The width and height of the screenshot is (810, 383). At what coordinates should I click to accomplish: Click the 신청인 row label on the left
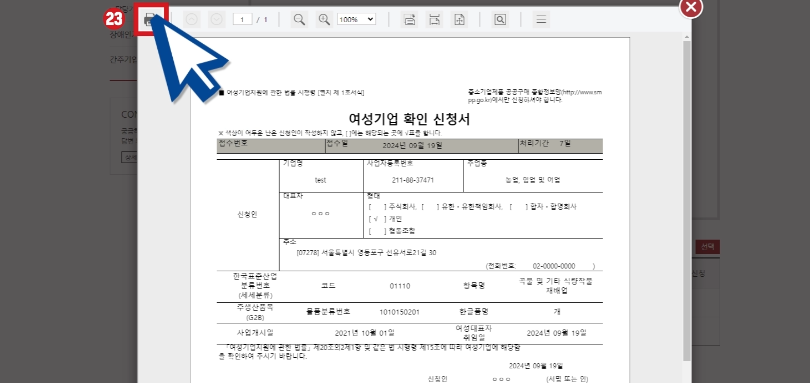click(x=247, y=215)
